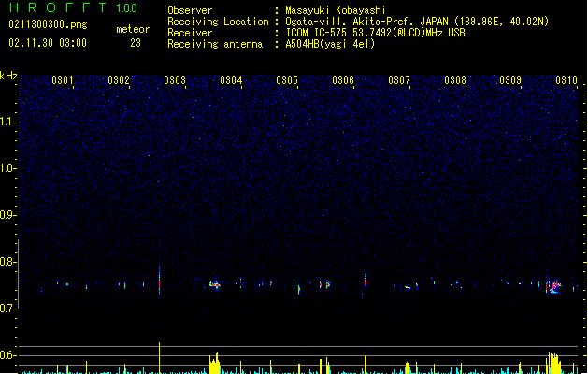The image size is (588, 374).
Task: Click the 0309 time marker
Action: pyautogui.click(x=510, y=80)
